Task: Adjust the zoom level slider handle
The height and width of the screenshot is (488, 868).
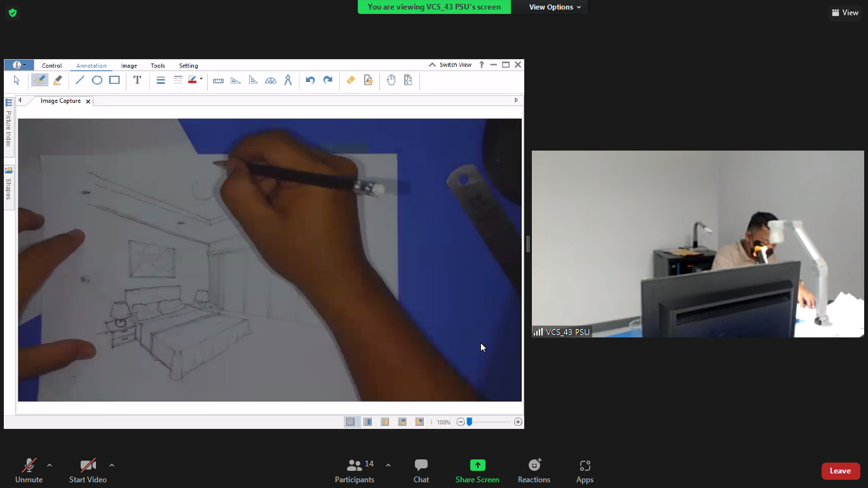Action: pyautogui.click(x=470, y=422)
